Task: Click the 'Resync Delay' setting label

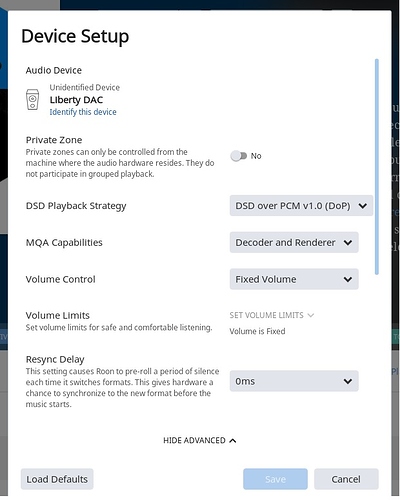Action: pyautogui.click(x=55, y=359)
